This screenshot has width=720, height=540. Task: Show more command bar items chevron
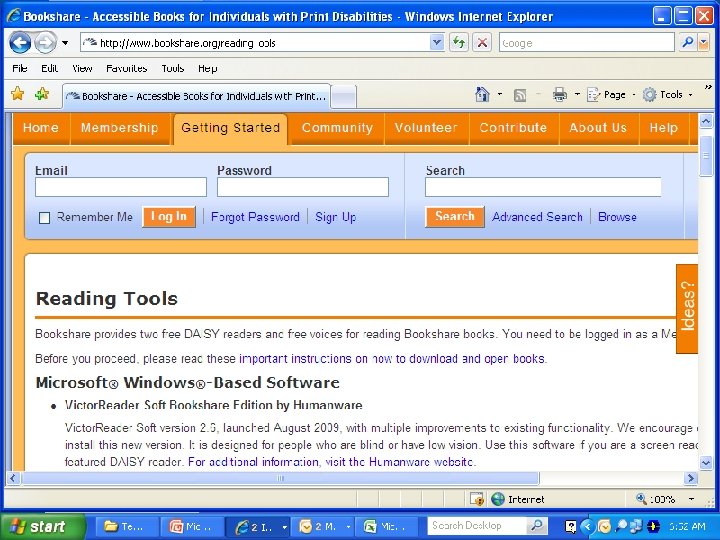[708, 87]
